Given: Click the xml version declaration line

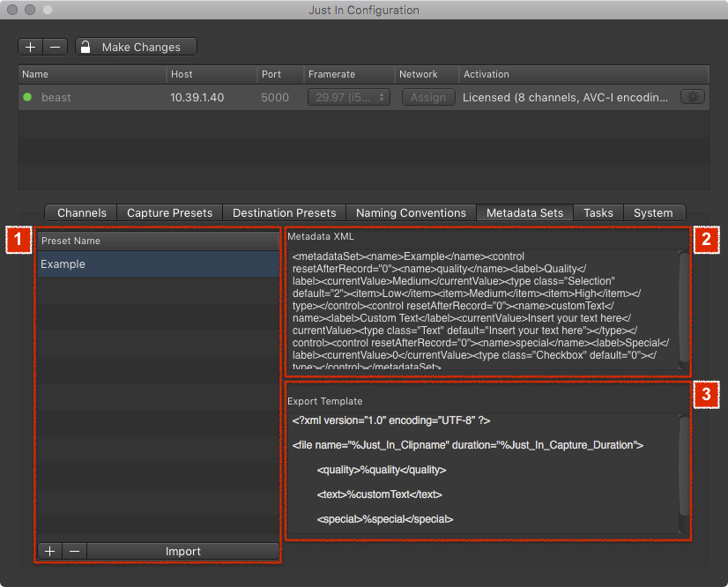Looking at the screenshot, I should coord(391,420).
